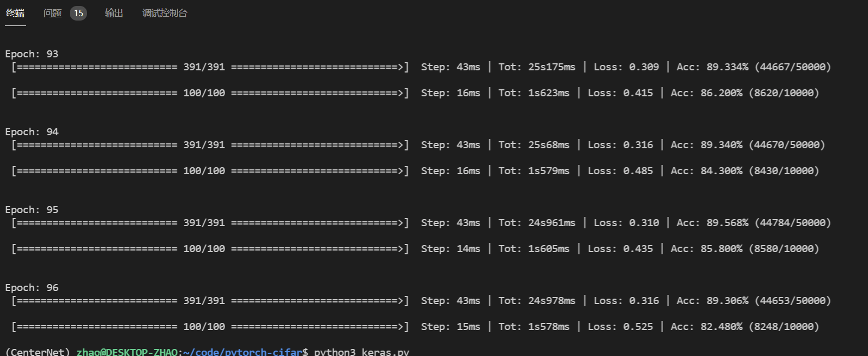Viewport: 868px width, 356px height.
Task: Click the 100/100 progress bar under Epoch 96
Action: point(210,327)
